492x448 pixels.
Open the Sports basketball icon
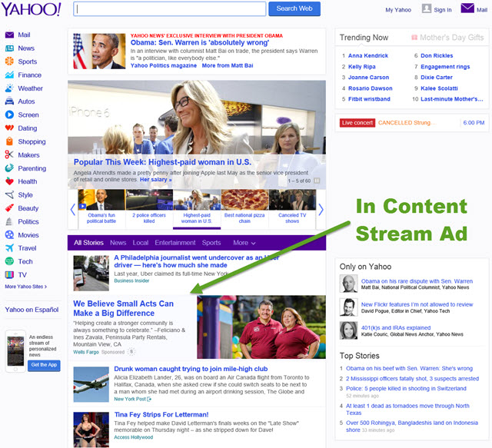click(x=9, y=61)
